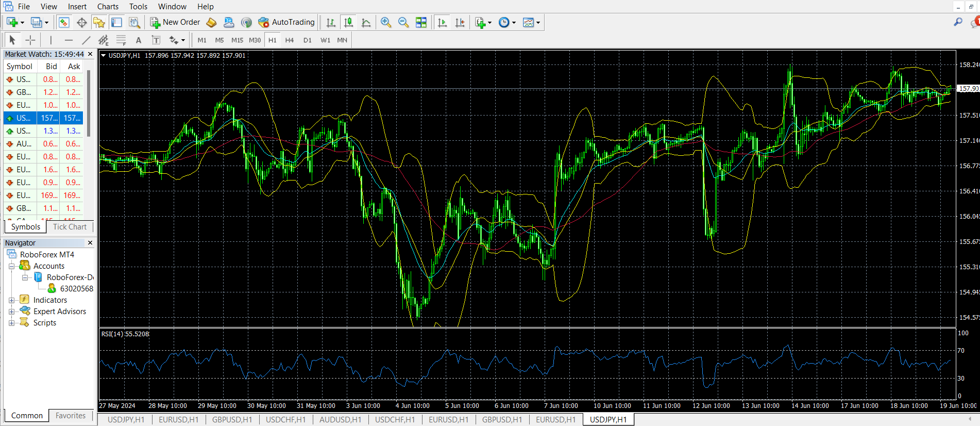Open the Periods clock dropdown arrow
This screenshot has height=426, width=980.
(514, 23)
